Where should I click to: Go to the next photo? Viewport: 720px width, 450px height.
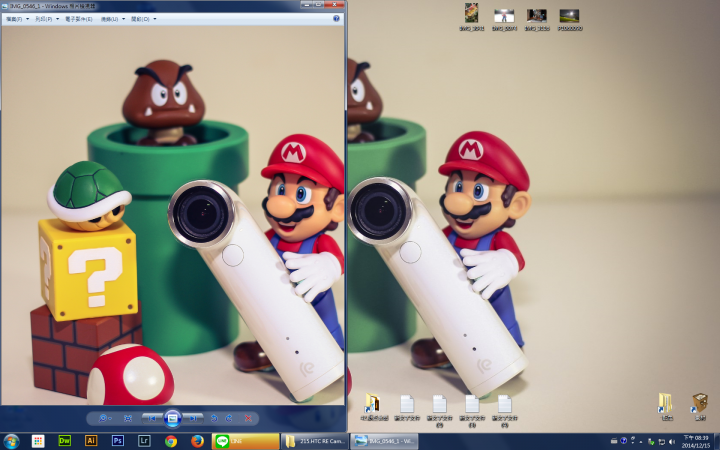(193, 418)
